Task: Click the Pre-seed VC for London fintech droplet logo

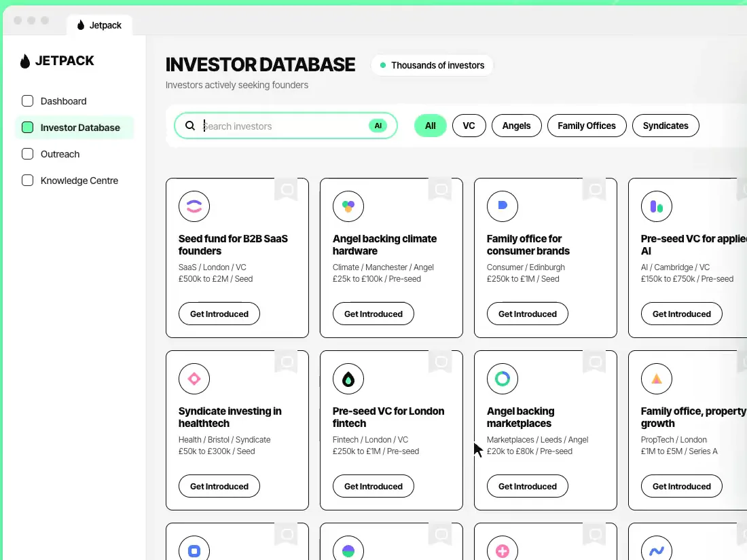Action: (348, 379)
